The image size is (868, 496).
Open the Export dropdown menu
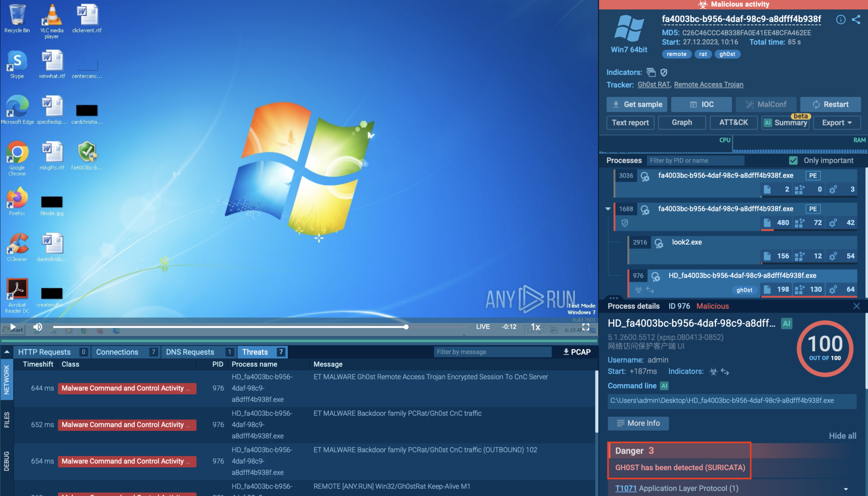(837, 122)
